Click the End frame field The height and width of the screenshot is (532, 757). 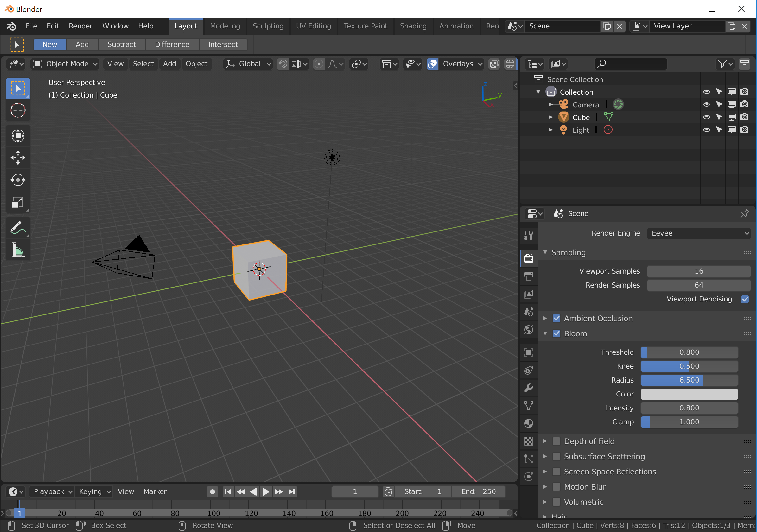tap(478, 491)
